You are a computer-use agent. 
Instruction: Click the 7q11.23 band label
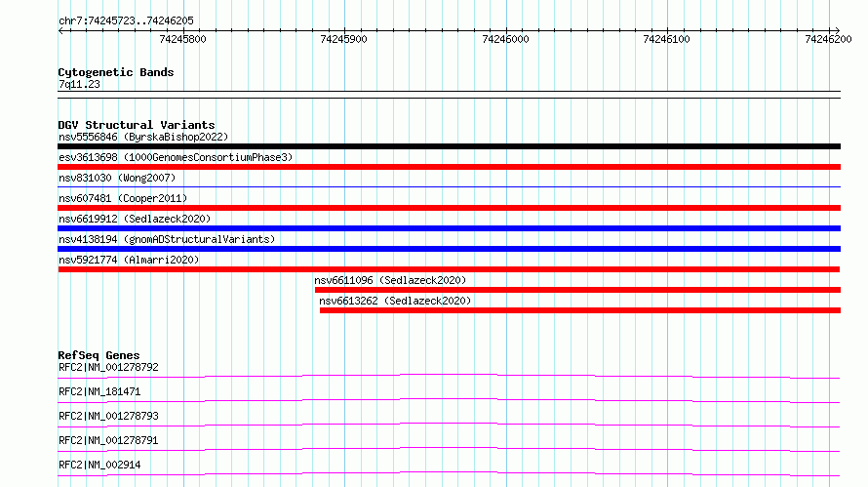[x=79, y=84]
